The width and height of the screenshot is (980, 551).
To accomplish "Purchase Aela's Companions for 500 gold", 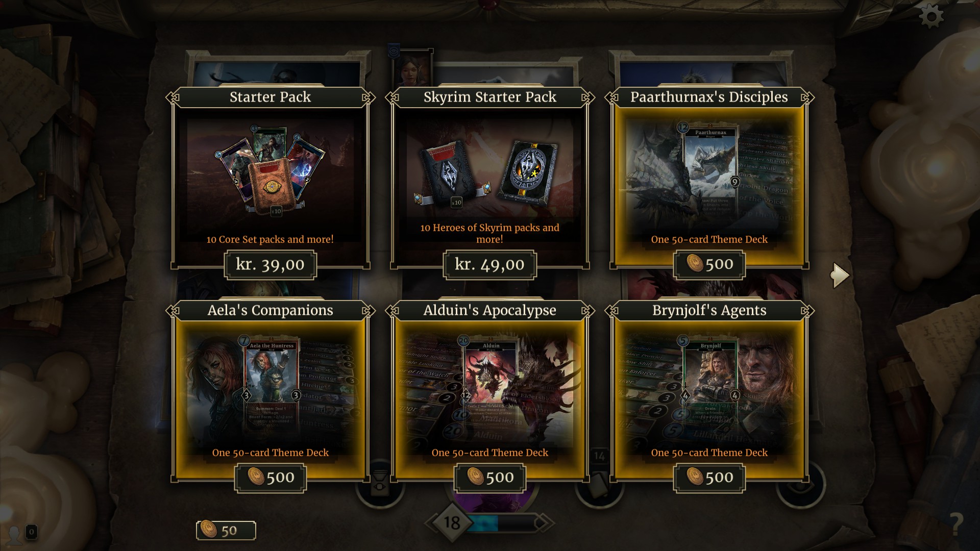I will 271,478.
